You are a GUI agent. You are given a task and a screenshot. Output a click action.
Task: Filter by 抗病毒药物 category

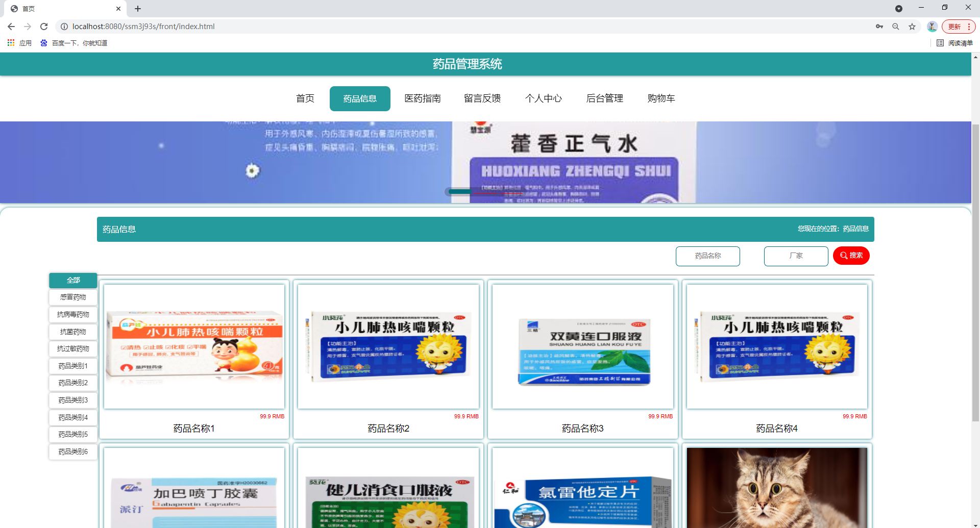click(73, 314)
